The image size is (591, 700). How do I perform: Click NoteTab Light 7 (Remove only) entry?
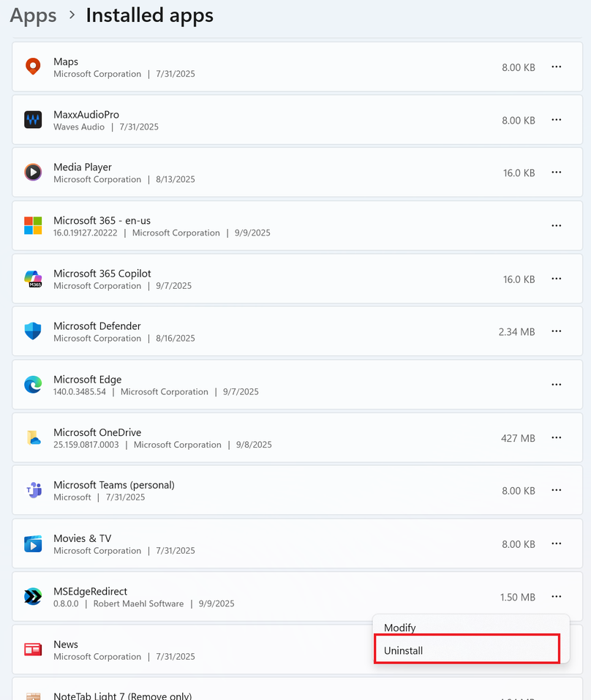point(297,689)
